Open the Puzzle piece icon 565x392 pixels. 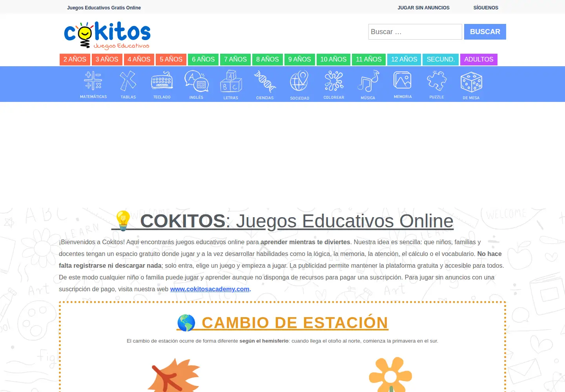pos(437,85)
